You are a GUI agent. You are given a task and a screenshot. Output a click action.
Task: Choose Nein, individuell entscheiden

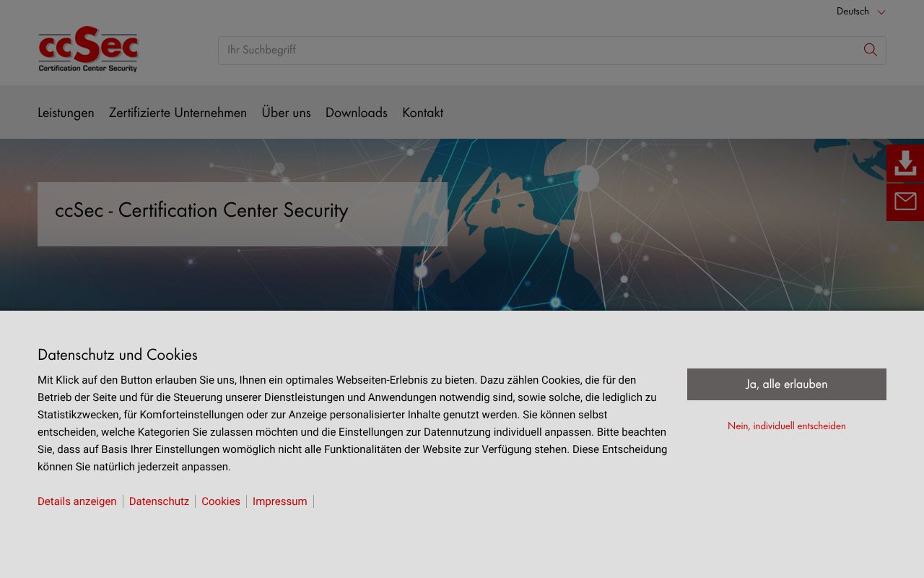[x=786, y=426]
